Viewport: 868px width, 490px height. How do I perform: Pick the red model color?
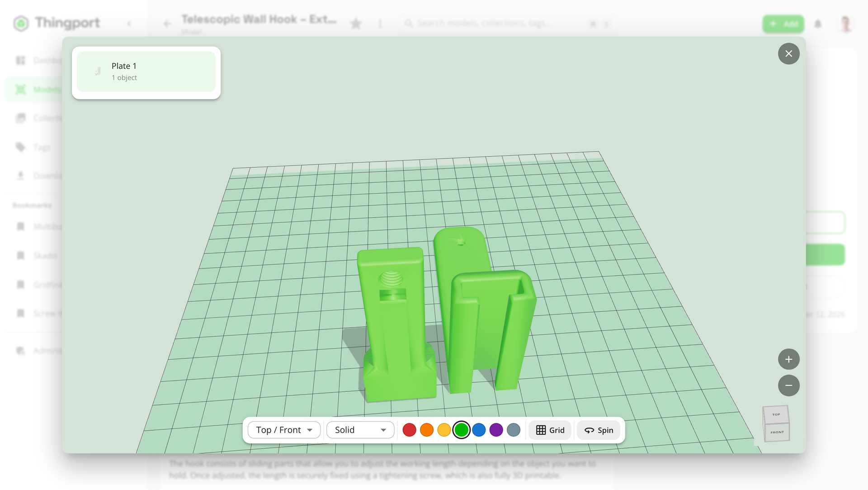coord(409,430)
